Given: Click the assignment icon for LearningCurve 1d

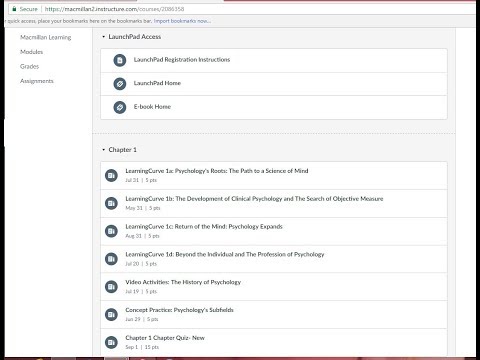Looking at the screenshot, I should click(111, 259).
